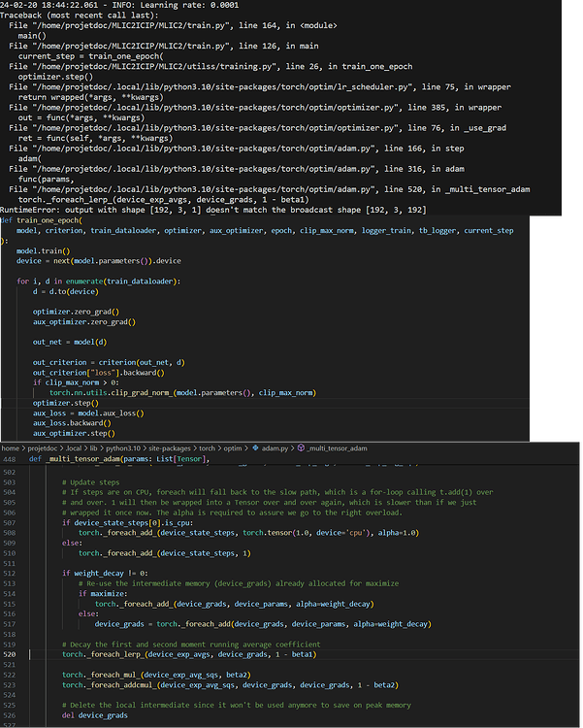Open the 'optim' breadcrumb segment

click(x=233, y=448)
